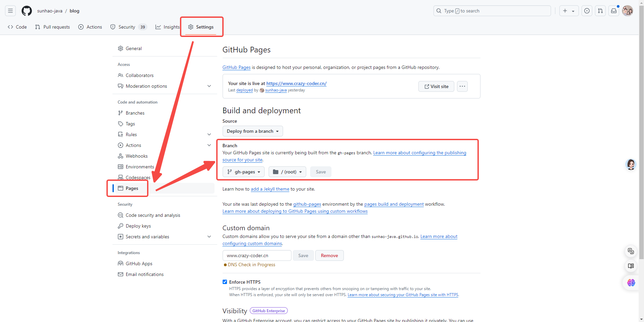Click the floating brain assistant icon
644x322 pixels.
click(x=631, y=283)
